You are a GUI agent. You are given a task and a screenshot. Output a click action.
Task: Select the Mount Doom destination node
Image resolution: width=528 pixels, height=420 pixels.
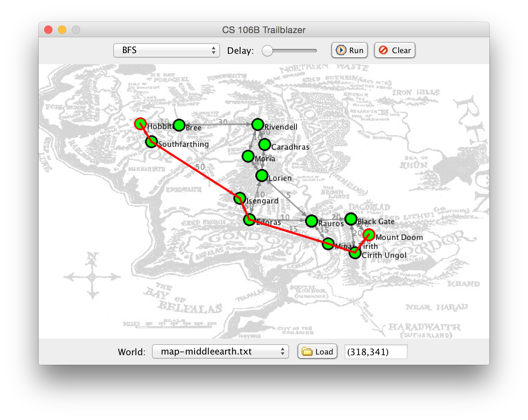[369, 234]
